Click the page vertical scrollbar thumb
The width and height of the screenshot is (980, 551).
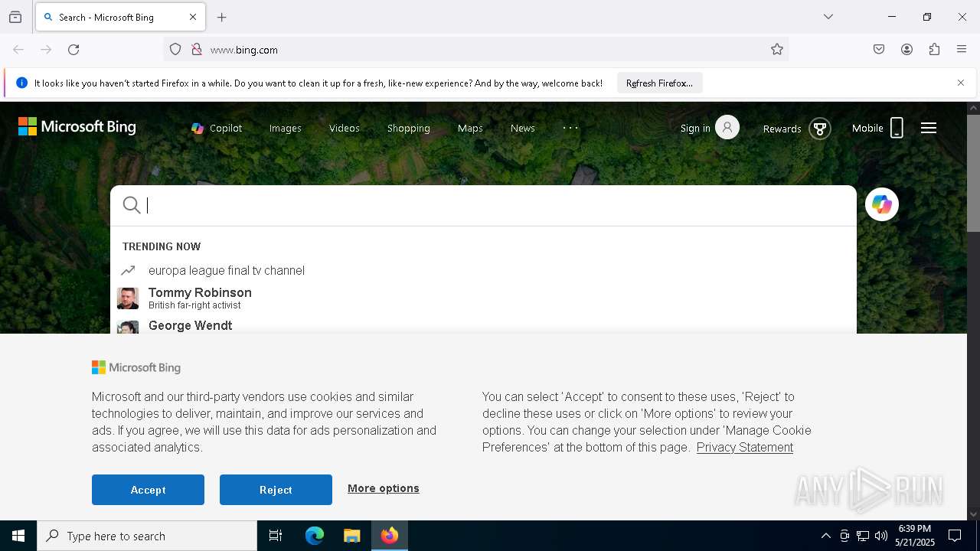click(973, 173)
